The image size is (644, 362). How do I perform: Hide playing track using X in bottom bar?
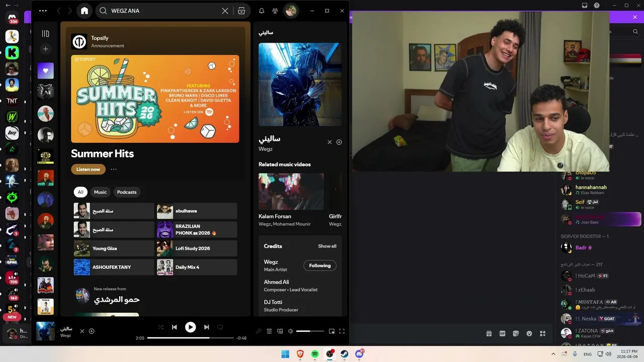pos(82,331)
